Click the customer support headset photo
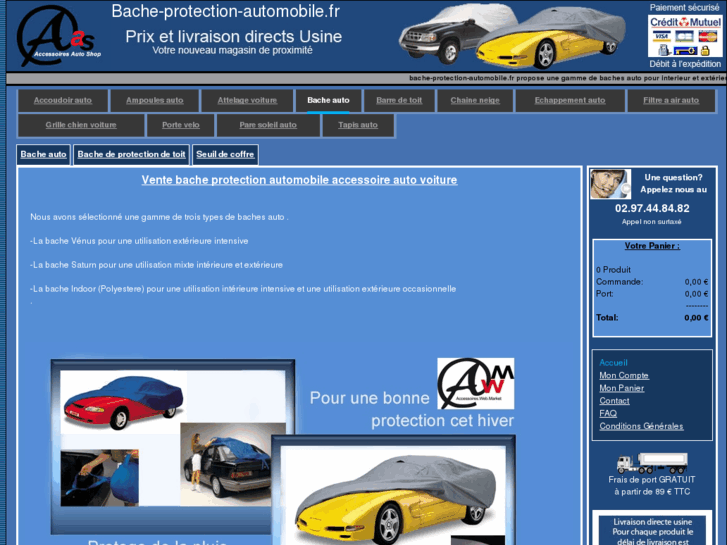727x545 pixels. click(x=610, y=184)
